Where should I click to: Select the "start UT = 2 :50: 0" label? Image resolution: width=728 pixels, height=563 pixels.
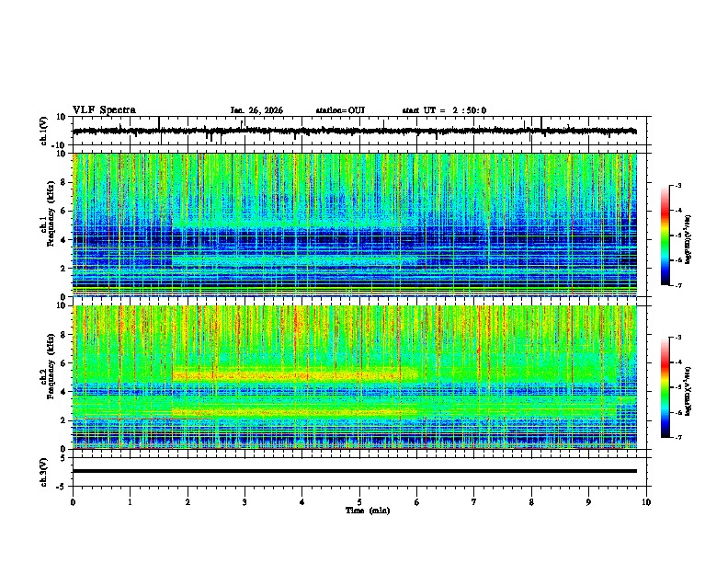point(444,110)
